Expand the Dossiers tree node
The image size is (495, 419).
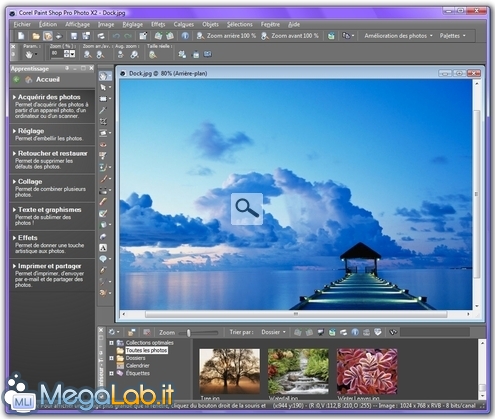point(111,358)
